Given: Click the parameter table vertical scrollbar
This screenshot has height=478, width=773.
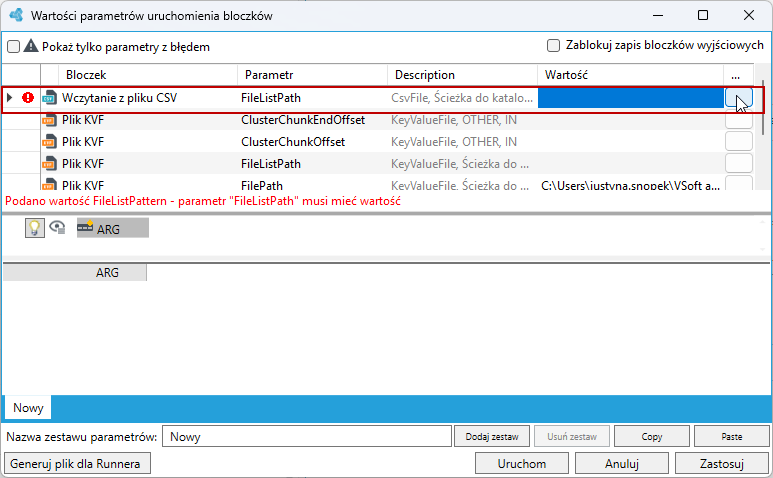Looking at the screenshot, I should 763,108.
